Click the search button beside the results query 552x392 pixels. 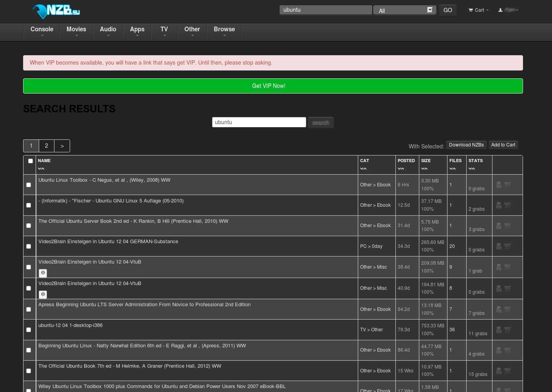click(321, 123)
